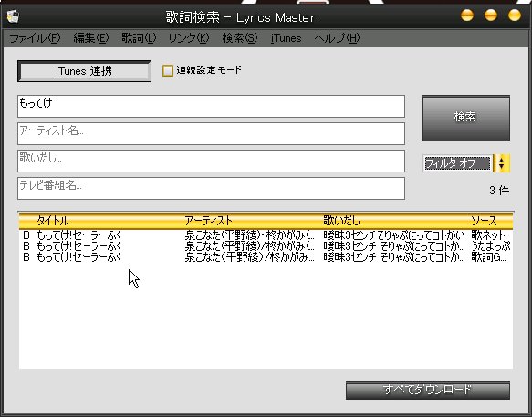Screen dimensions: 532x417
Task: Click the leftmost yellow window control button
Action: tap(467, 16)
